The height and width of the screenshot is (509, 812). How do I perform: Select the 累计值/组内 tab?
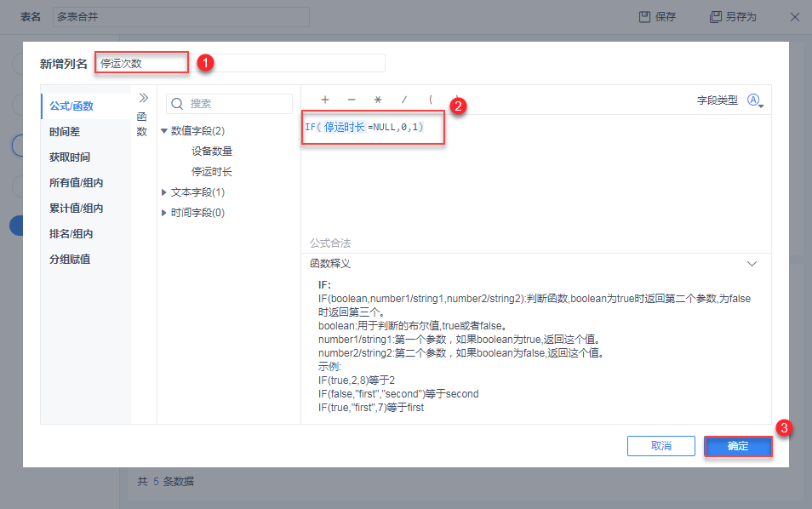[86, 209]
